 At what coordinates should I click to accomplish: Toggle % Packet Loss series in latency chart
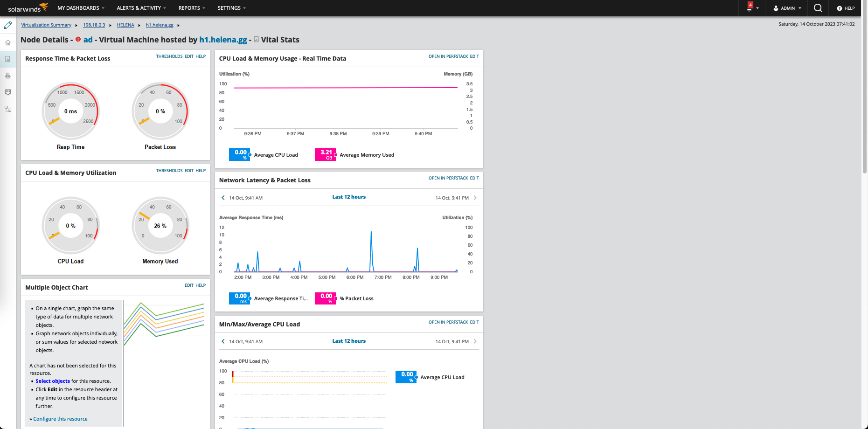[x=356, y=298]
